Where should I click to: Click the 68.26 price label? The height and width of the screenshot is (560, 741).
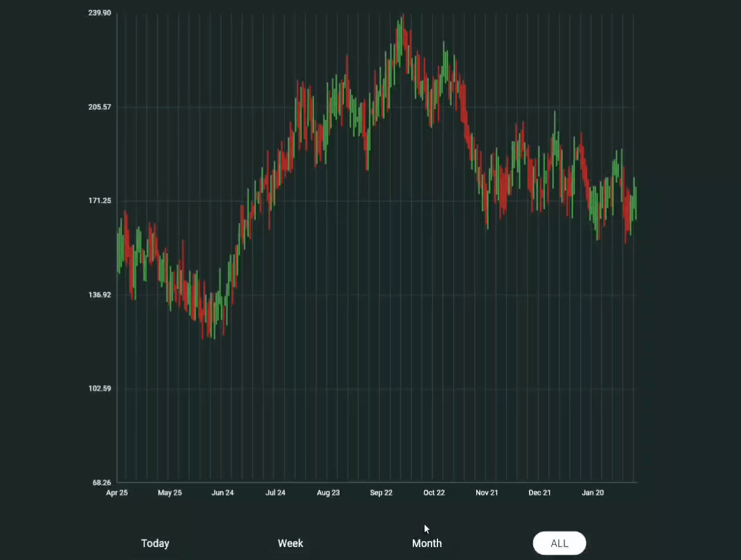coord(102,483)
